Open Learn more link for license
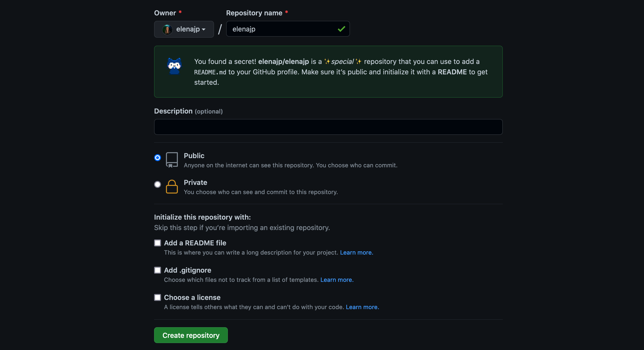The width and height of the screenshot is (644, 350). (x=362, y=307)
